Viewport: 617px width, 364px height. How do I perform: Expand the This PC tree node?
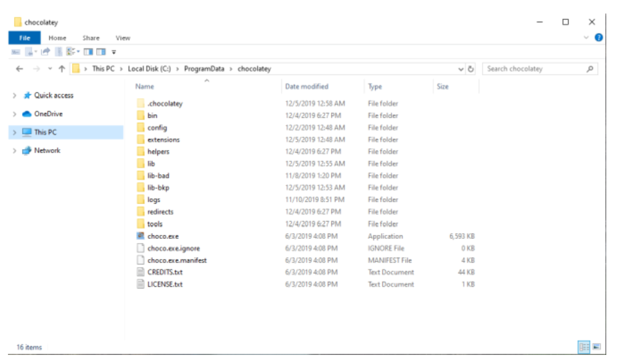15,132
